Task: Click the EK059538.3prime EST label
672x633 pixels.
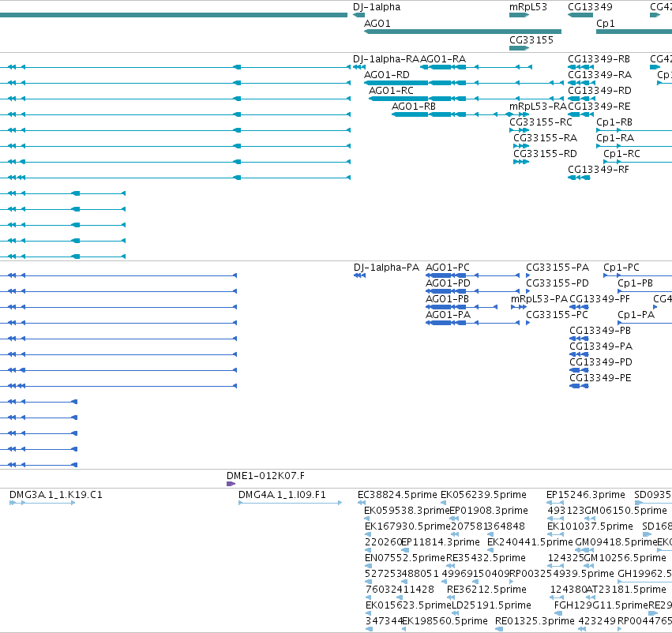Action: click(x=407, y=511)
